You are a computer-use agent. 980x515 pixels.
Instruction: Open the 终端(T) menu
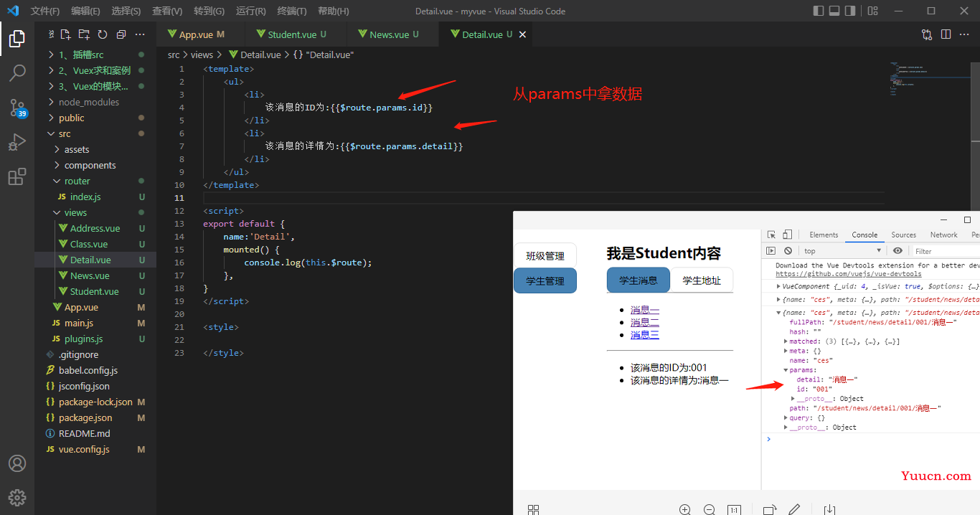pos(292,11)
